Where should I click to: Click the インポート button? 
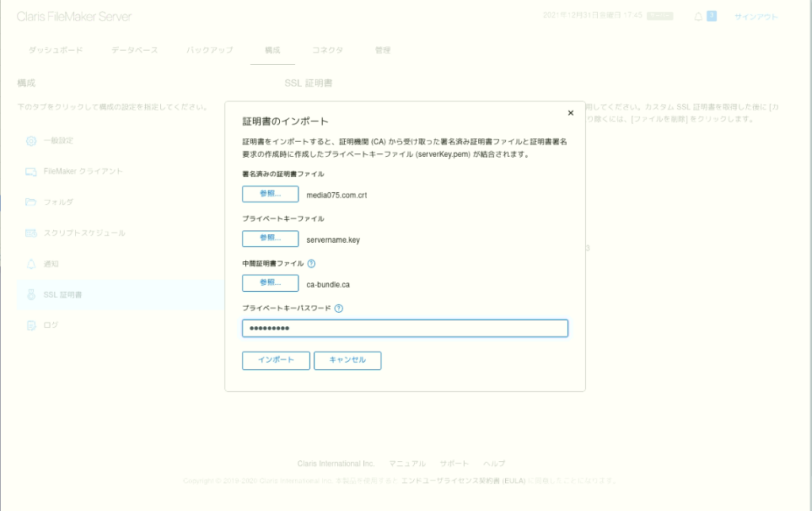(x=276, y=360)
